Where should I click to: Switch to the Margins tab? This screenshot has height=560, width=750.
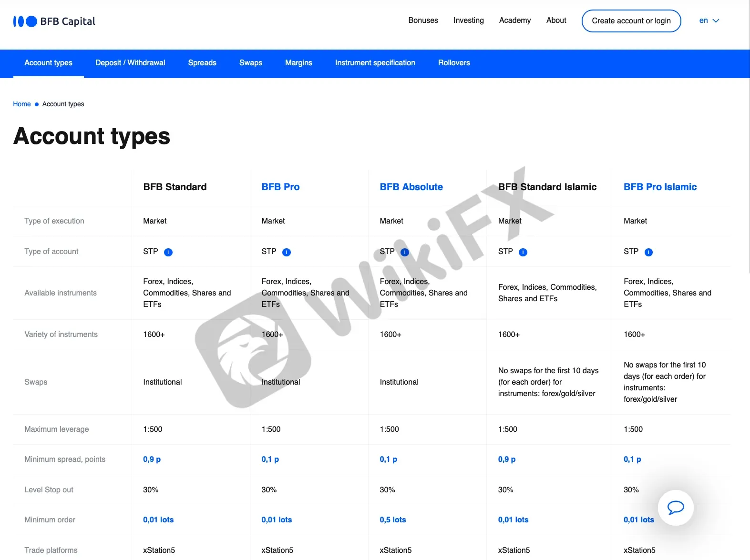click(x=298, y=63)
